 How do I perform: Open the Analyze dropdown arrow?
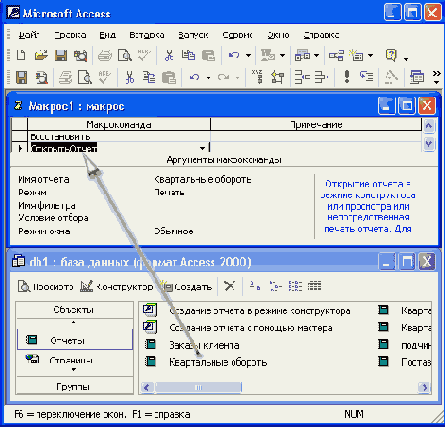316,55
